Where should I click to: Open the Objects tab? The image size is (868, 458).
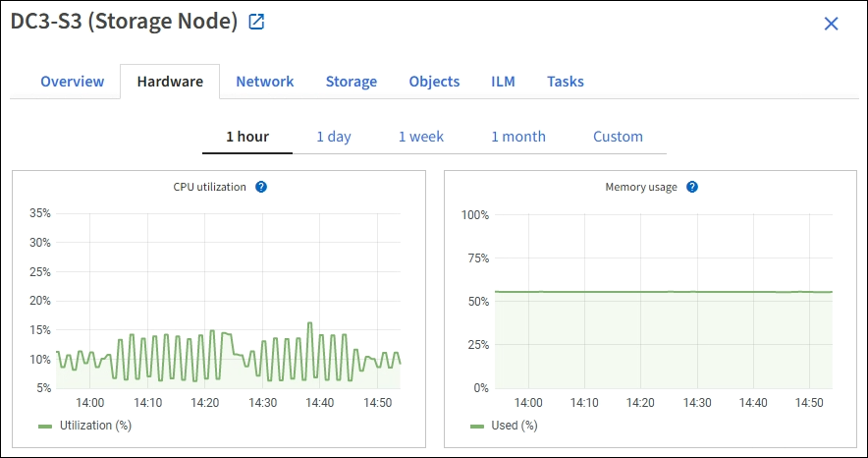pyautogui.click(x=434, y=82)
